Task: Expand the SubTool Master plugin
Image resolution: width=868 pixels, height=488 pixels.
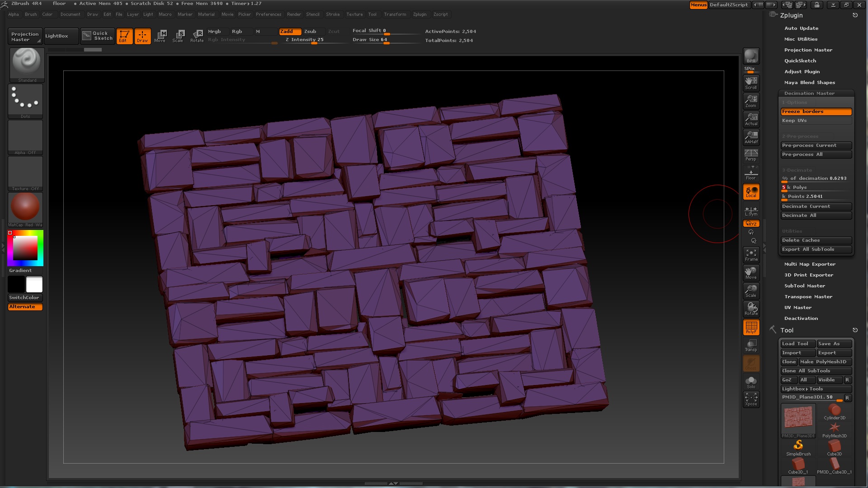Action: 804,286
